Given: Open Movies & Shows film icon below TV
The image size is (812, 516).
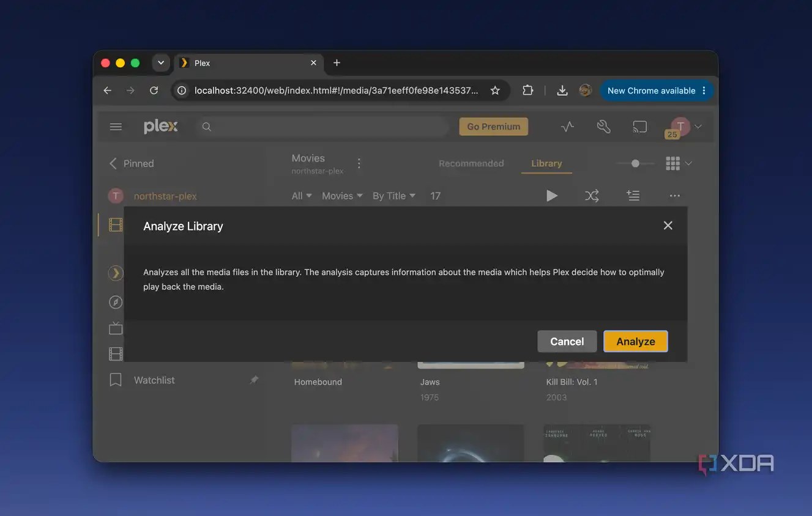Looking at the screenshot, I should click(116, 353).
